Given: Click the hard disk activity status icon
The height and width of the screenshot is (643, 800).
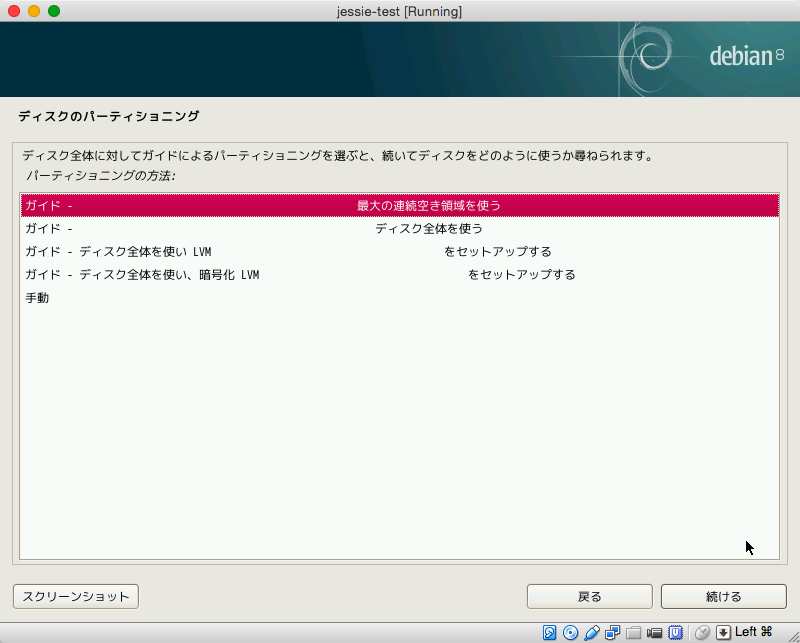Looking at the screenshot, I should [x=549, y=632].
